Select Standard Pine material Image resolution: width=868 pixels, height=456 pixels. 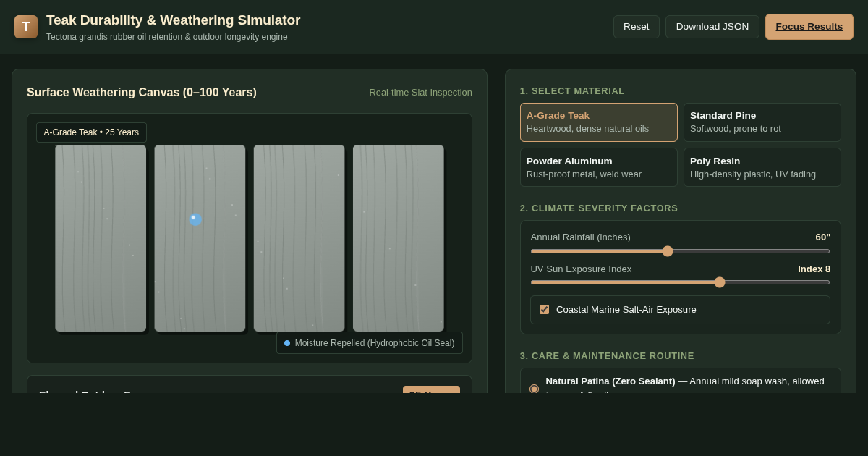click(762, 122)
